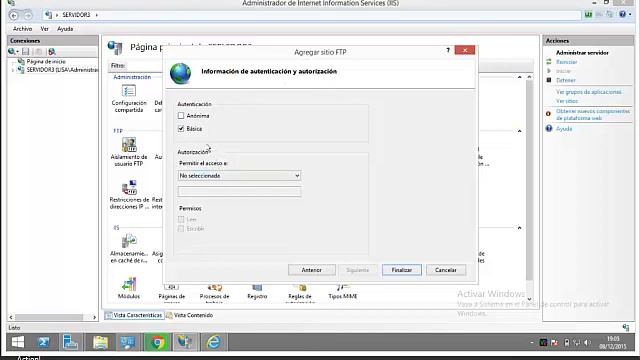Click the Siguiente button
640x360 pixels.
[358, 270]
